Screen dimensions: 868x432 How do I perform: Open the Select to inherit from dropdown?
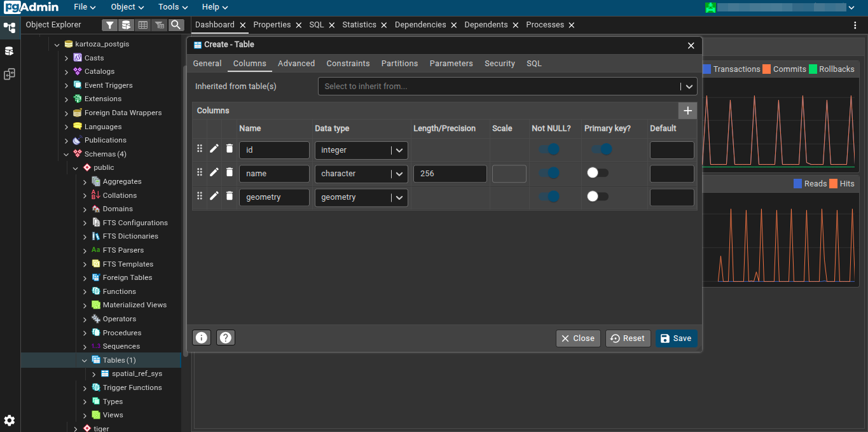[x=688, y=86]
